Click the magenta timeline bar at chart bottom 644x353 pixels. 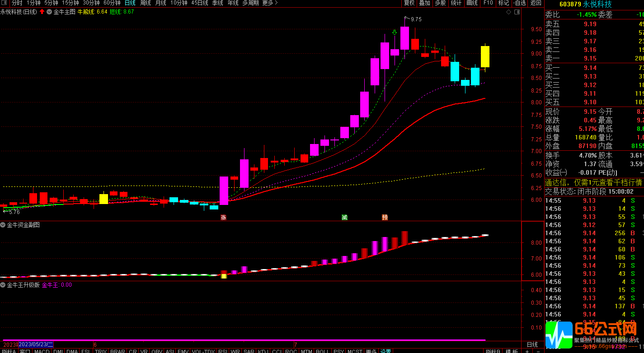244,340
